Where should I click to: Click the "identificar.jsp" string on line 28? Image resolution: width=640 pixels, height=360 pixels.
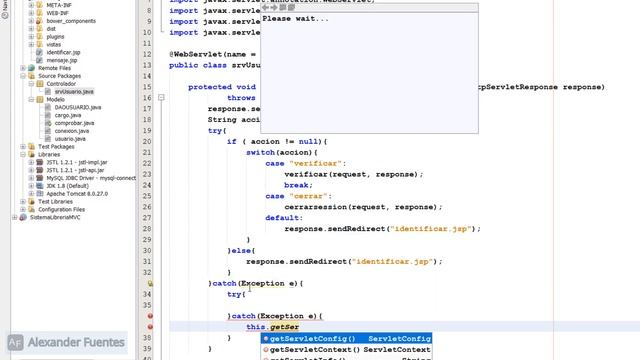point(431,229)
